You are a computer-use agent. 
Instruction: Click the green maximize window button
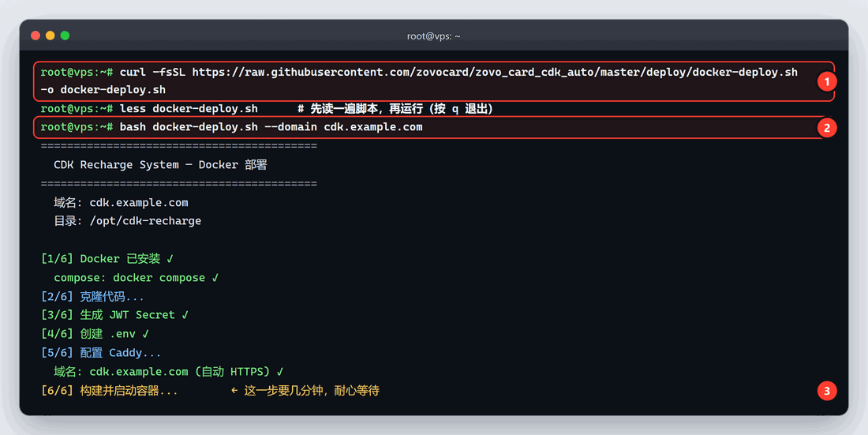pos(65,36)
